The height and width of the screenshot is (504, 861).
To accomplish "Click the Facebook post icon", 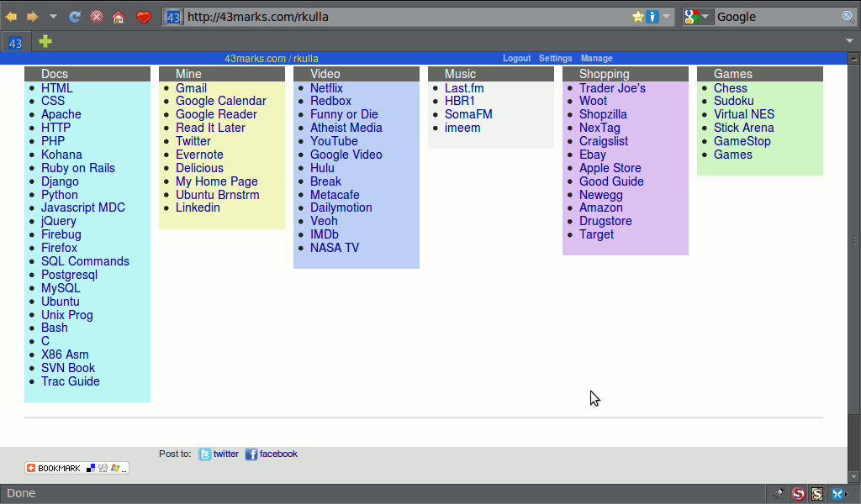I will 251,454.
